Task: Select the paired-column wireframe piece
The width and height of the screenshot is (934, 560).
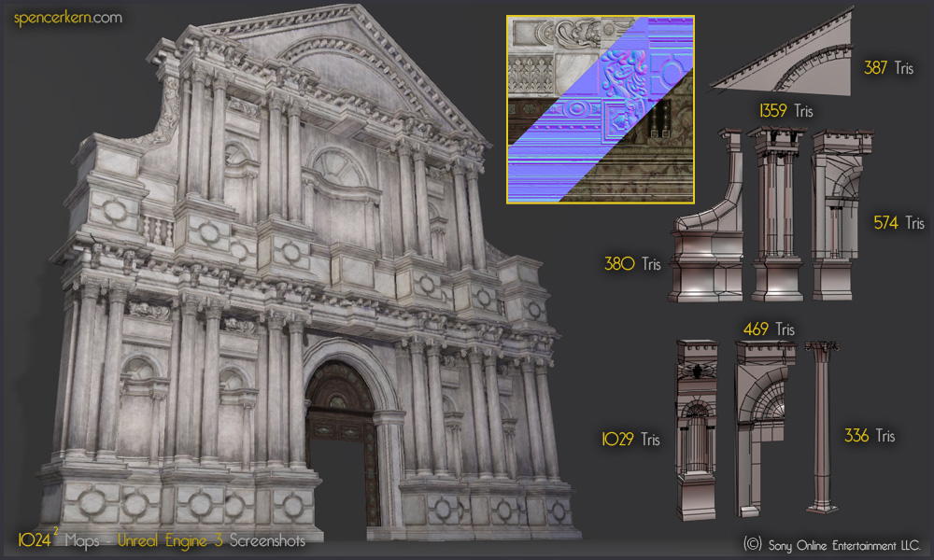Action: click(x=777, y=215)
